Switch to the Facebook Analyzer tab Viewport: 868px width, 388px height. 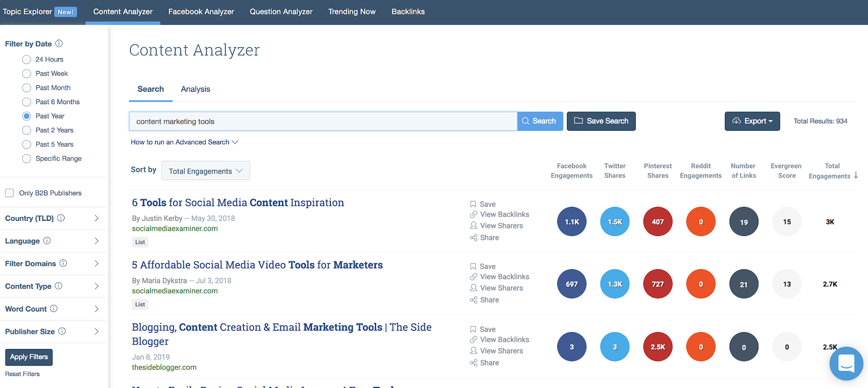pyautogui.click(x=201, y=11)
